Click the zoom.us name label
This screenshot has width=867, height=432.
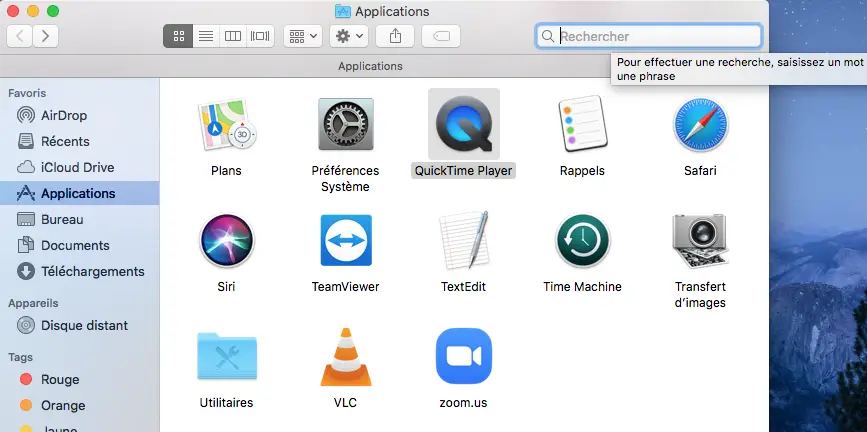pos(463,403)
